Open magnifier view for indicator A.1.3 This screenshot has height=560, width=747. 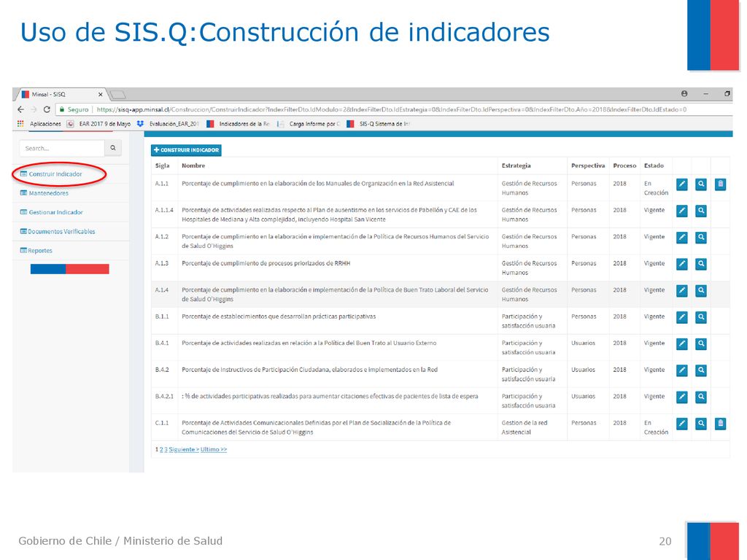click(701, 264)
